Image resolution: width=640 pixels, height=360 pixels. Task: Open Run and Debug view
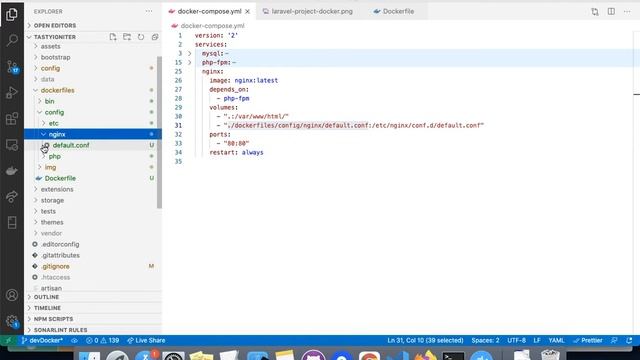point(12,93)
